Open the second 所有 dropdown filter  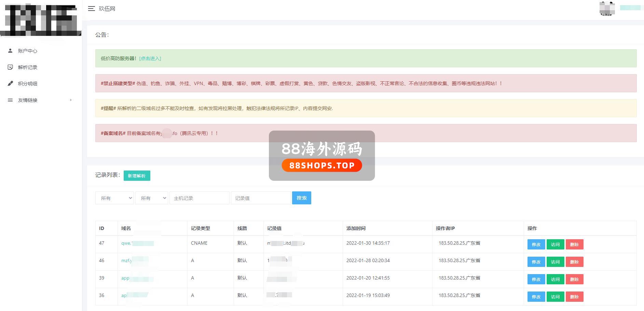pos(151,198)
